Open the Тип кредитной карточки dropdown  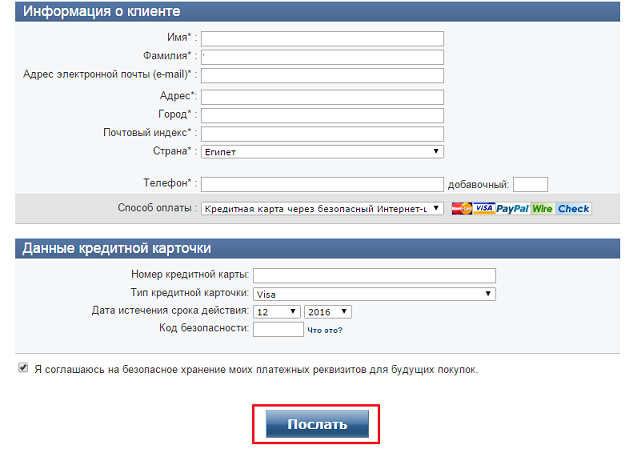pos(374,294)
